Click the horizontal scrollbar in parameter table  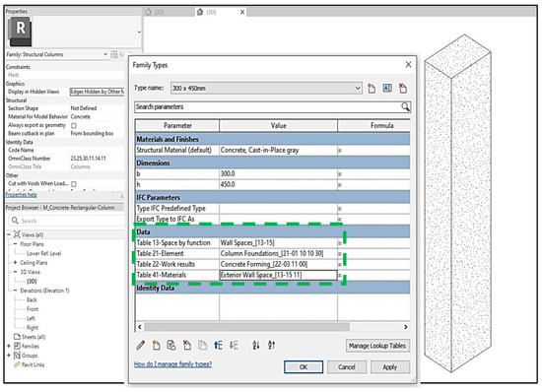tap(246, 327)
